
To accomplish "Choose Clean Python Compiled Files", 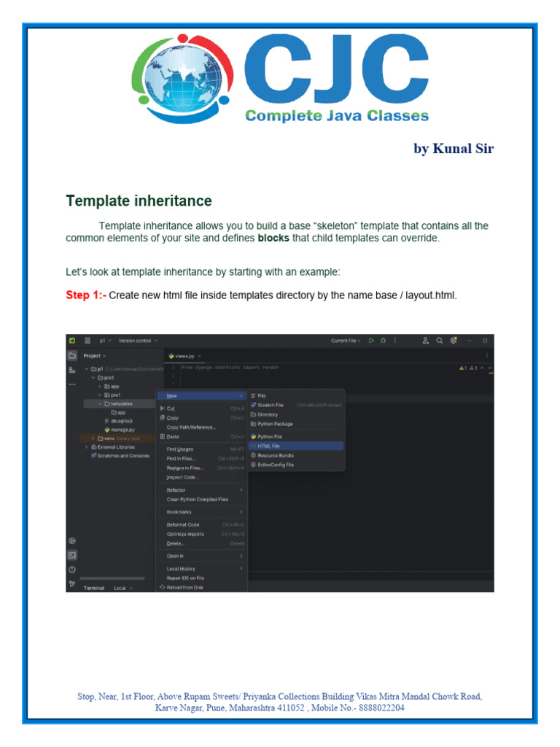I will (202, 500).
